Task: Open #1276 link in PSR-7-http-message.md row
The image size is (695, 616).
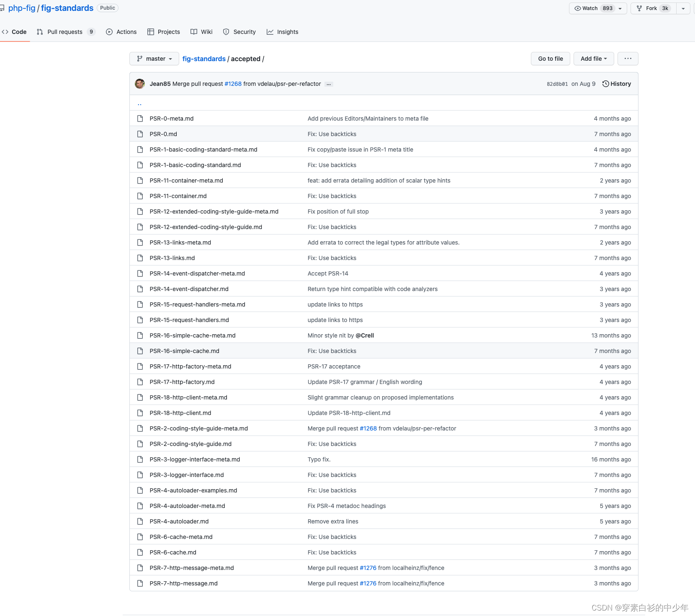Action: (x=368, y=583)
